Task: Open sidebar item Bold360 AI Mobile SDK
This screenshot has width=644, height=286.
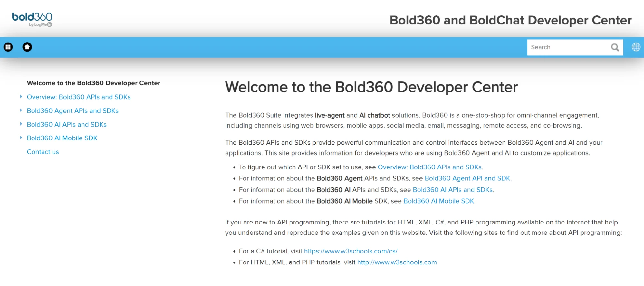Action: coord(62,138)
